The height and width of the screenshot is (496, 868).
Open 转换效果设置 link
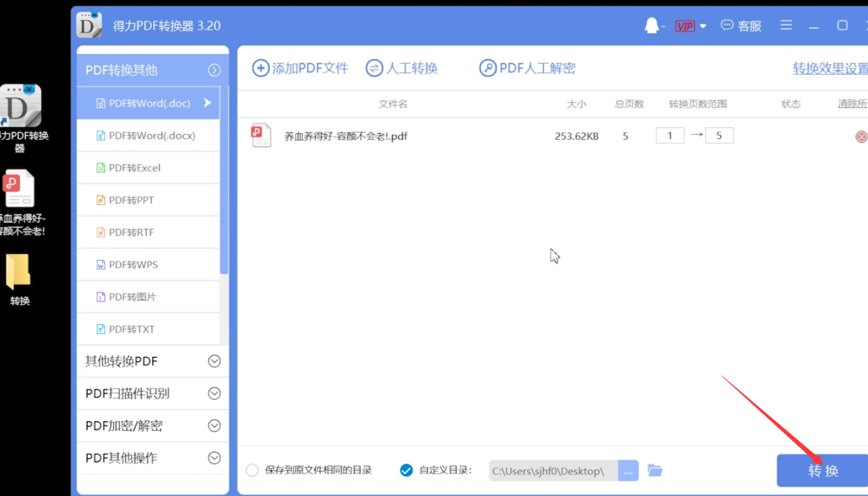coord(830,68)
